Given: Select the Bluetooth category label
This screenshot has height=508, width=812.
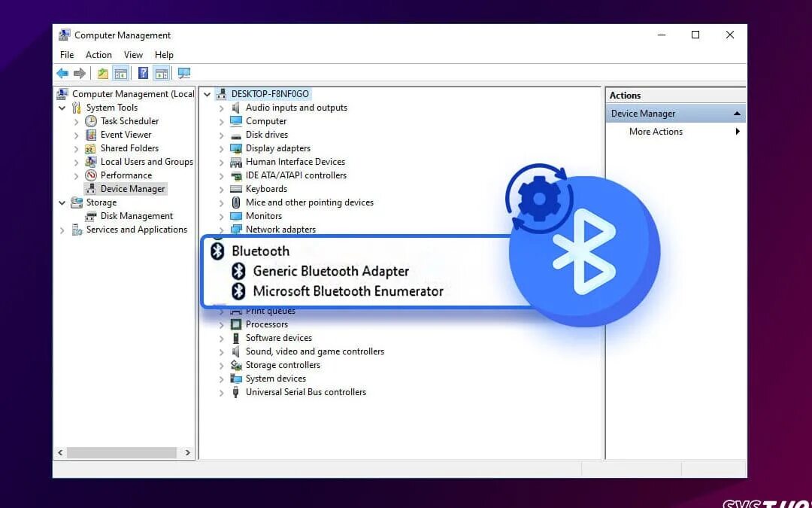Looking at the screenshot, I should point(260,251).
